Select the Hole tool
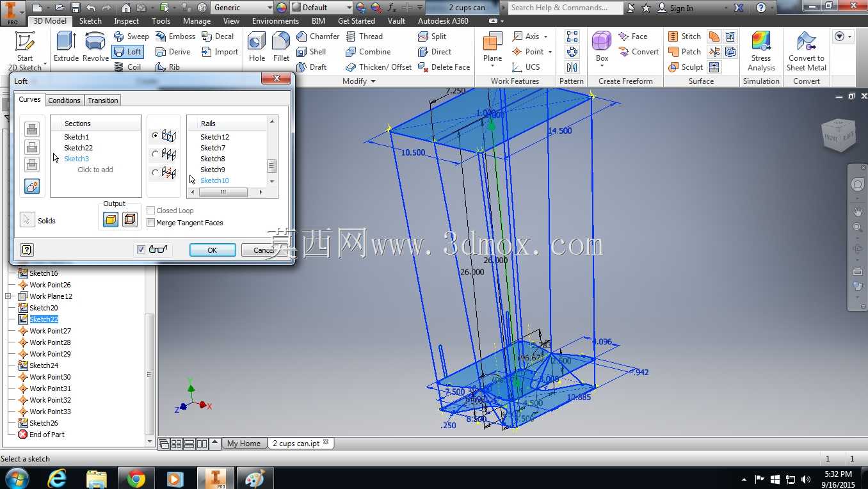This screenshot has width=868, height=489. (x=257, y=47)
